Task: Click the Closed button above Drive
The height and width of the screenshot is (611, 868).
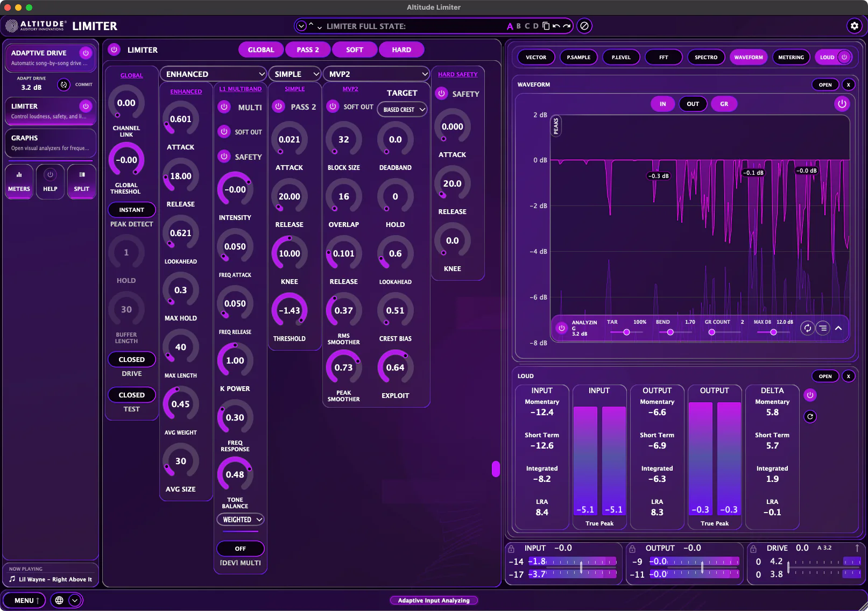Action: (132, 359)
